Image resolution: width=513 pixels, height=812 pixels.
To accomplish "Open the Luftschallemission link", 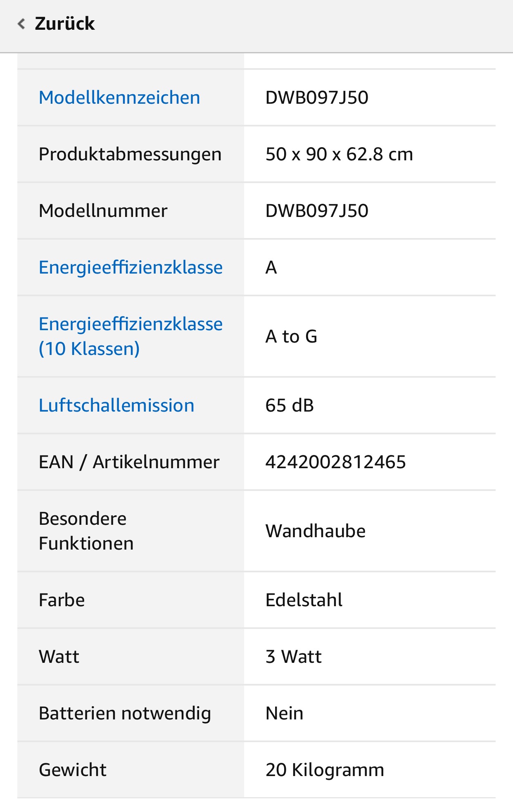I will click(116, 405).
